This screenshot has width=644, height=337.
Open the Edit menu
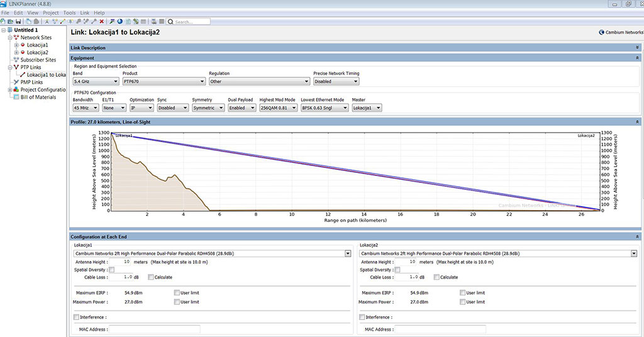pos(18,13)
